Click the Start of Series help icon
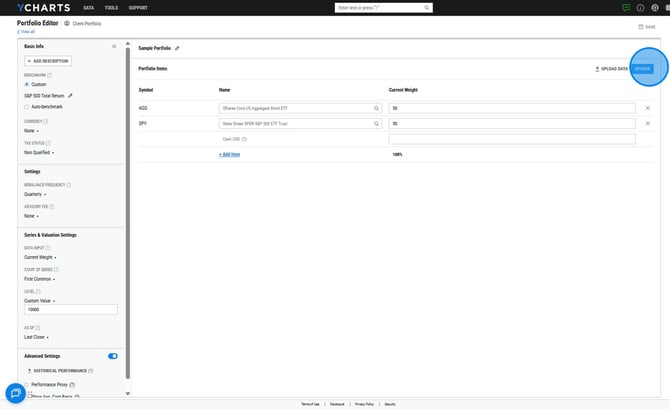Screen dimensions: 670x409 click(56, 270)
